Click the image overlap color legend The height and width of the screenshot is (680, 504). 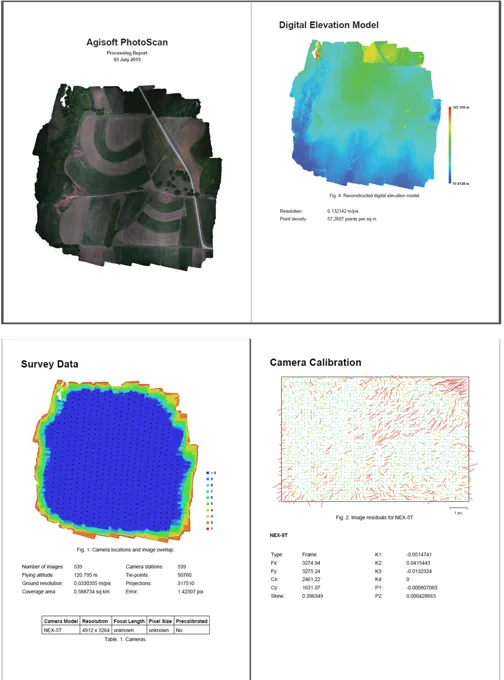tap(211, 501)
